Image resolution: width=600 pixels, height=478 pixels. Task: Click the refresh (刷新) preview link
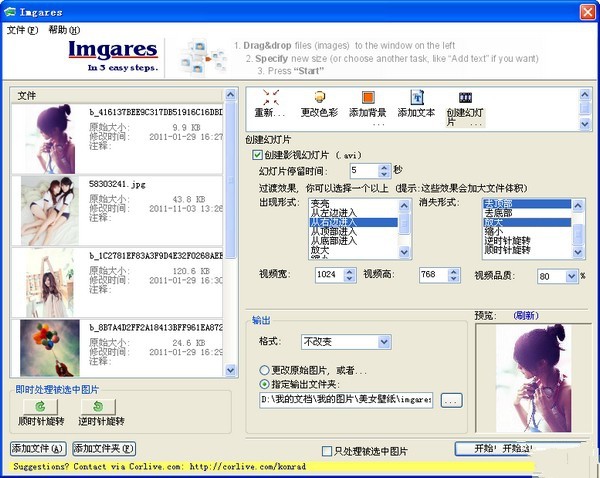(527, 314)
